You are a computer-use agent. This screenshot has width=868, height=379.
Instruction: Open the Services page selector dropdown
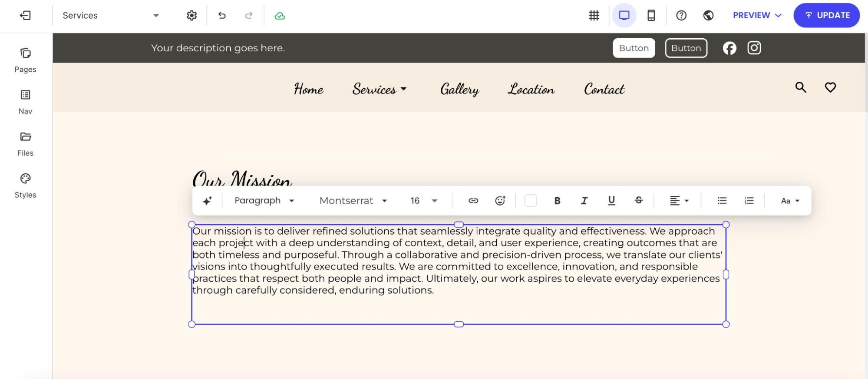(111, 16)
